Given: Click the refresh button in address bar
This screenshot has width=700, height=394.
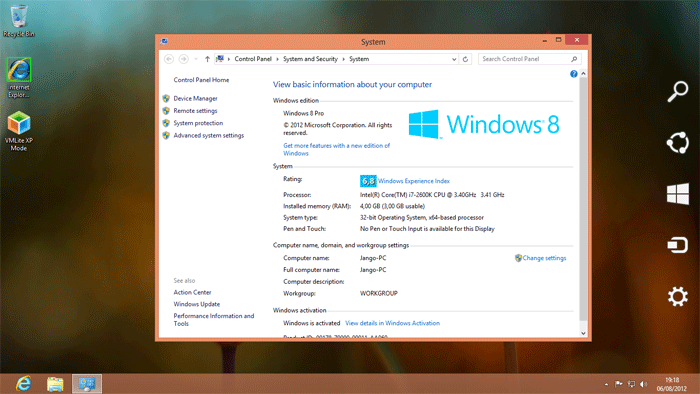Looking at the screenshot, I should point(465,59).
